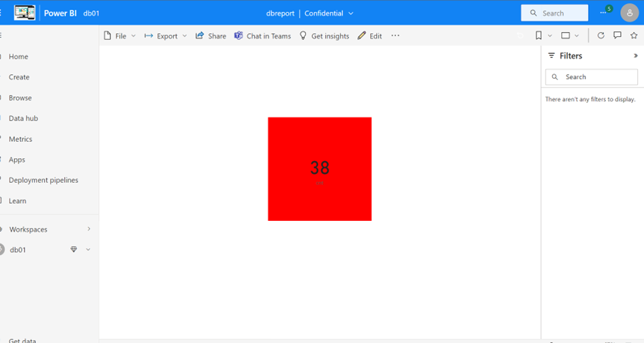Click the Share button
644x343 pixels.
[211, 36]
